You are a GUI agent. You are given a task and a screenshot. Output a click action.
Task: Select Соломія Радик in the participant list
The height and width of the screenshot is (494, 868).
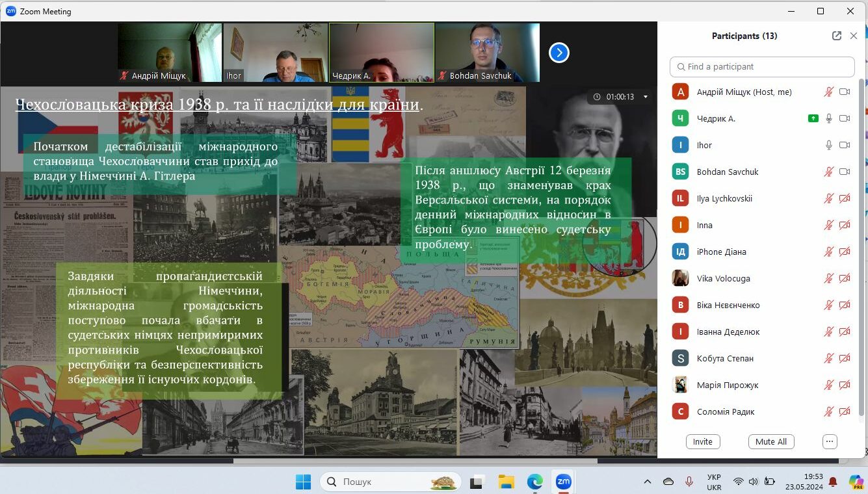coord(726,411)
